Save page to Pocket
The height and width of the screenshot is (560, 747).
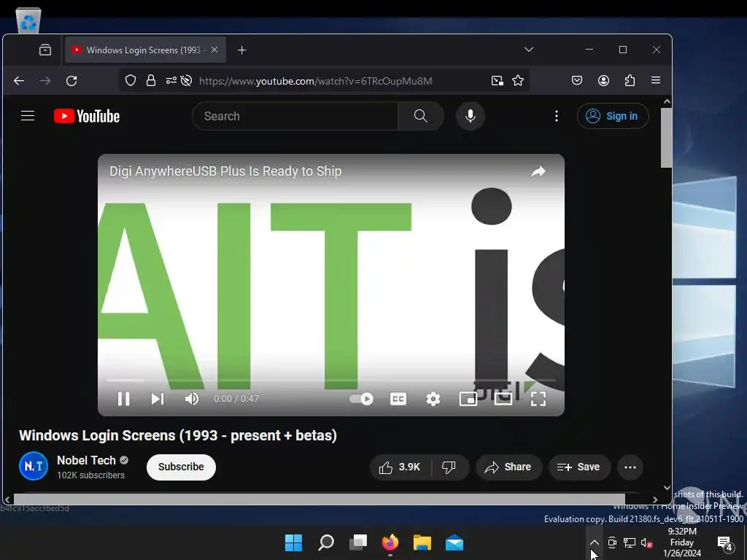click(577, 80)
